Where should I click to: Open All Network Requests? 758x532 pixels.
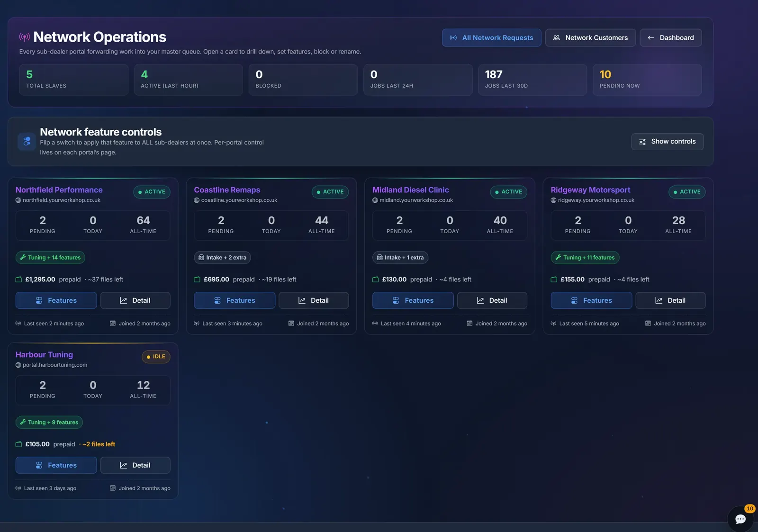pyautogui.click(x=492, y=38)
